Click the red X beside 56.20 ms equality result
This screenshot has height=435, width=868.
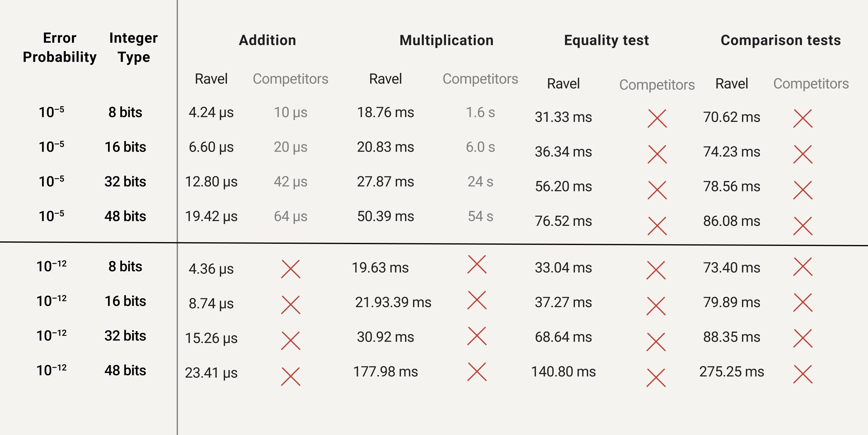[657, 190]
